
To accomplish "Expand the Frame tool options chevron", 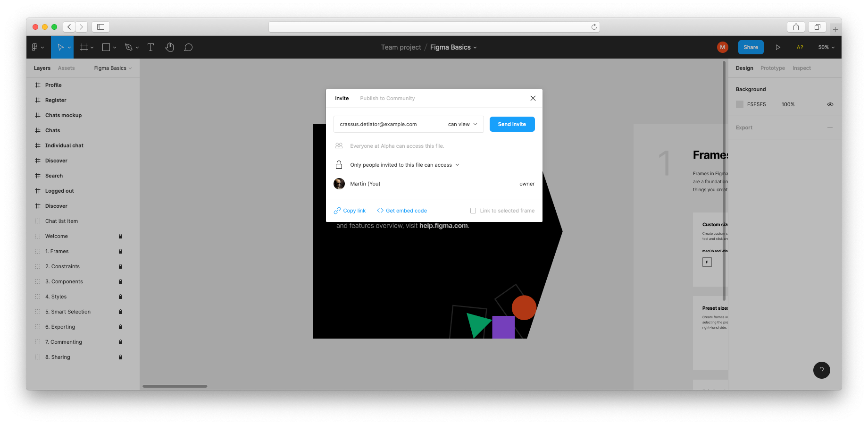I will click(x=92, y=48).
